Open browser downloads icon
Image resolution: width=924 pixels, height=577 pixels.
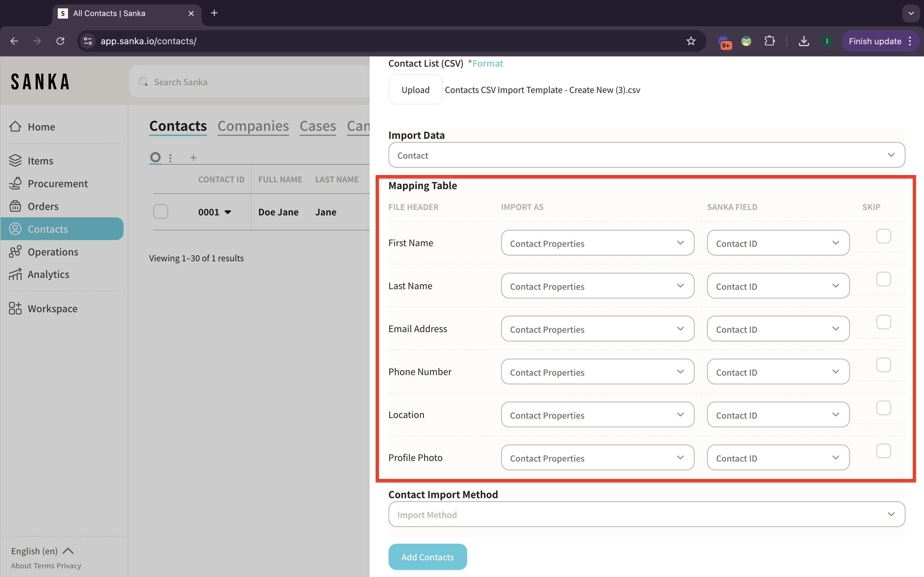pyautogui.click(x=804, y=41)
